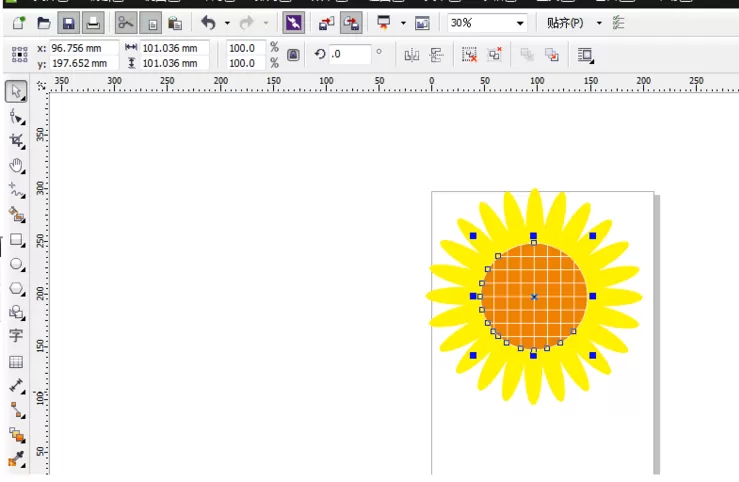This screenshot has width=739, height=482.
Task: Click the Print icon
Action: 93,23
